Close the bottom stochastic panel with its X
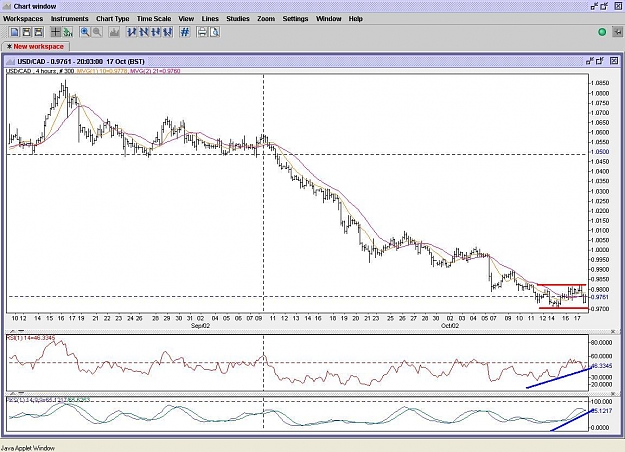625x452 pixels. (613, 394)
